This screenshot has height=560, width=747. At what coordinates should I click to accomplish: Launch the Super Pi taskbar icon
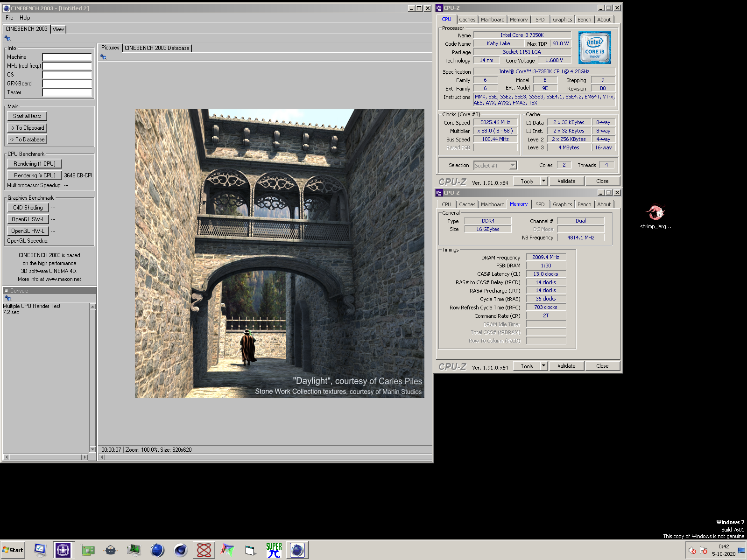click(x=274, y=550)
